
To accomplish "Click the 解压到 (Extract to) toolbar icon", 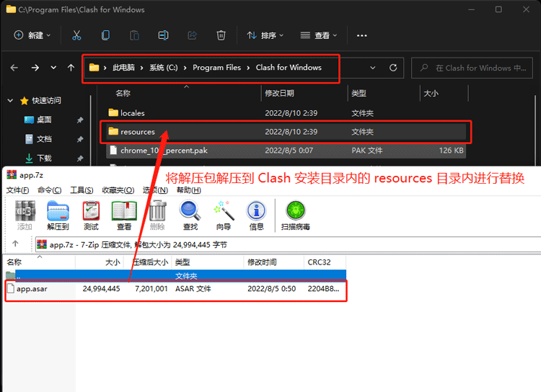I will [58, 215].
